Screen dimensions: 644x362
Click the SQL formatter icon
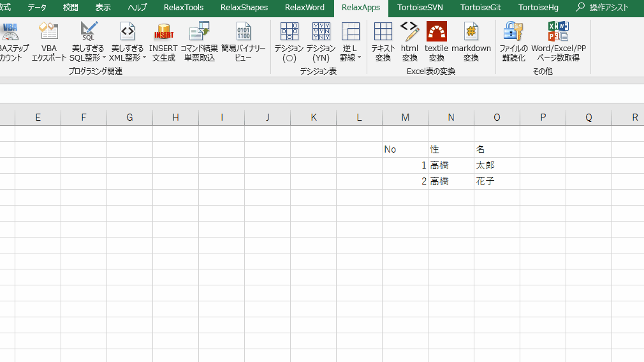point(88,32)
